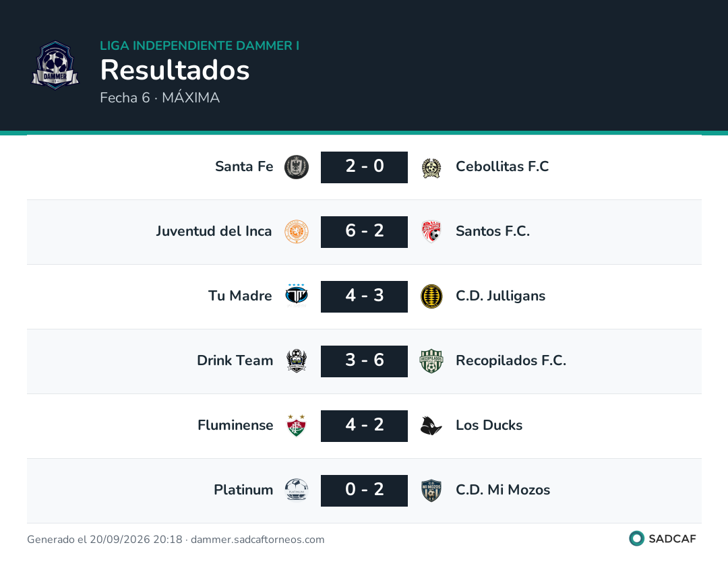Click the C.D. Mi Mozos crest

pos(431,490)
